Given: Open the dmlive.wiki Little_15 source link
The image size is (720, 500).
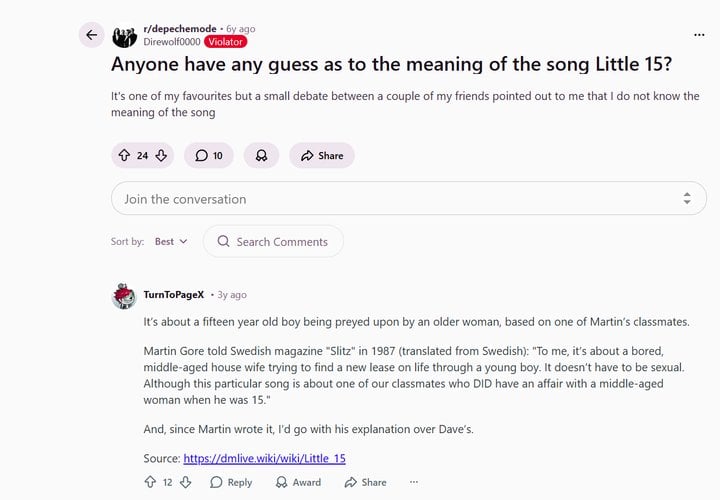Looking at the screenshot, I should 265,458.
